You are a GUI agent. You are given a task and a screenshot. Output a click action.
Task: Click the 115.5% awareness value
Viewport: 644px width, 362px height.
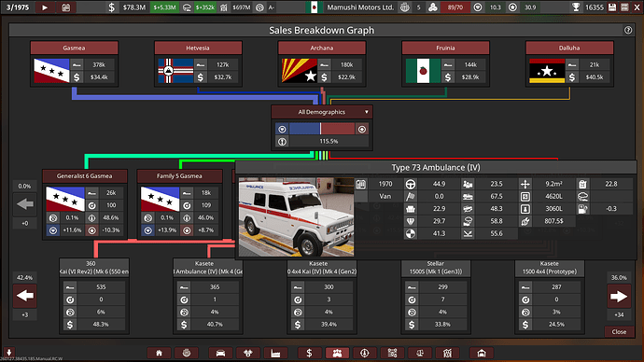pyautogui.click(x=329, y=141)
